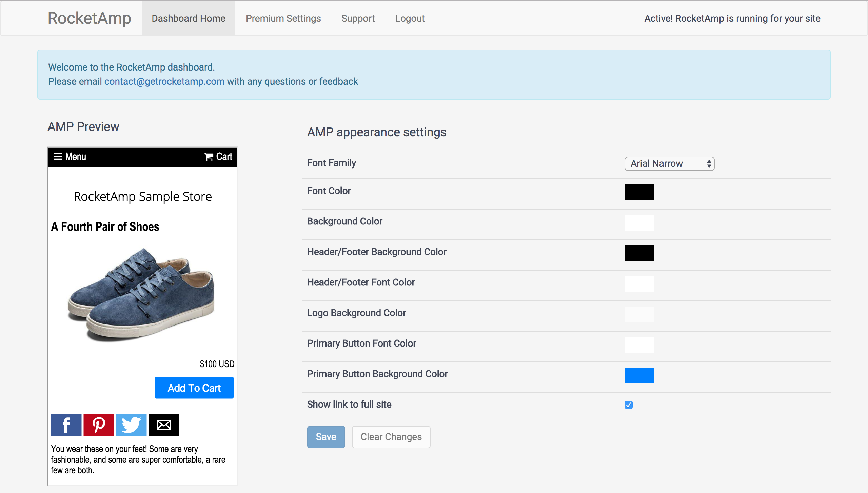Click the Active RocketAmp status message
868x493 pixels.
point(732,18)
